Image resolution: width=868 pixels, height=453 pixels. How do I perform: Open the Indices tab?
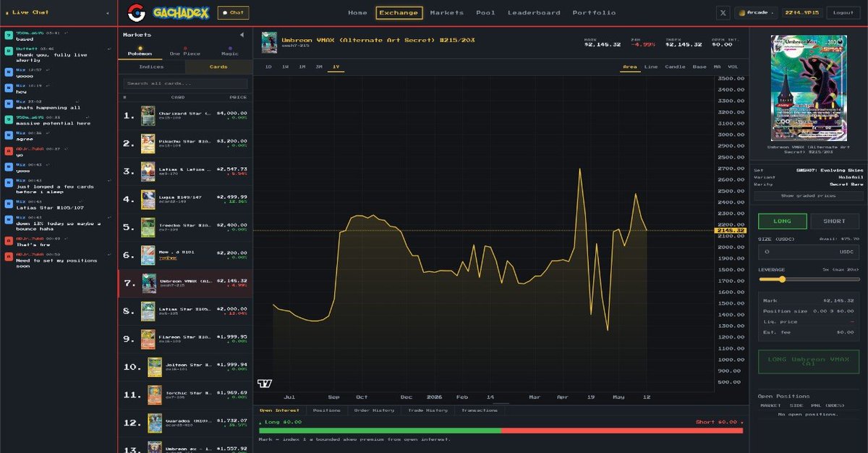(x=151, y=67)
